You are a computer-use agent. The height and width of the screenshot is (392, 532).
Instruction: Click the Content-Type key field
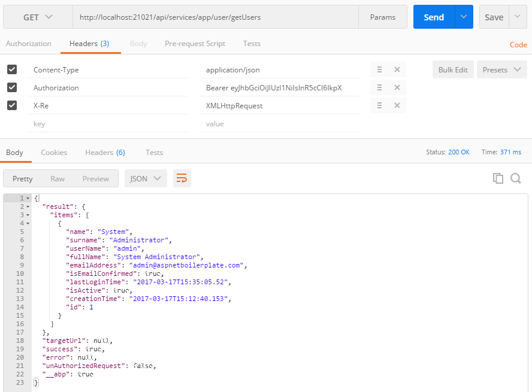click(x=107, y=70)
